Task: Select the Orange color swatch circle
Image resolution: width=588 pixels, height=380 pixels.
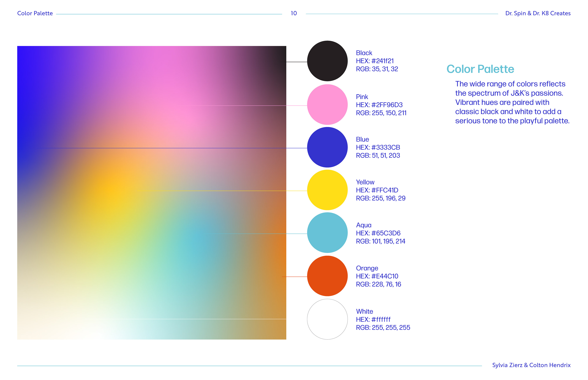Action: pyautogui.click(x=327, y=276)
